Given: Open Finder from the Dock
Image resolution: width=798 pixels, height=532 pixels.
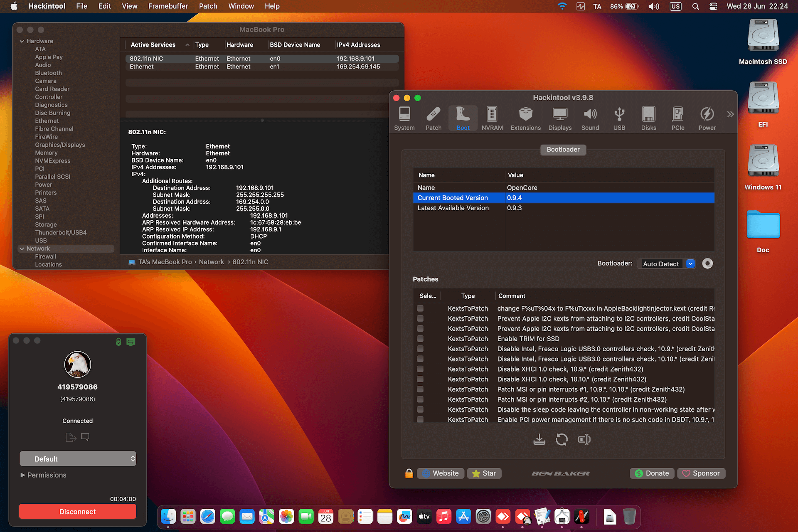Looking at the screenshot, I should (168, 517).
